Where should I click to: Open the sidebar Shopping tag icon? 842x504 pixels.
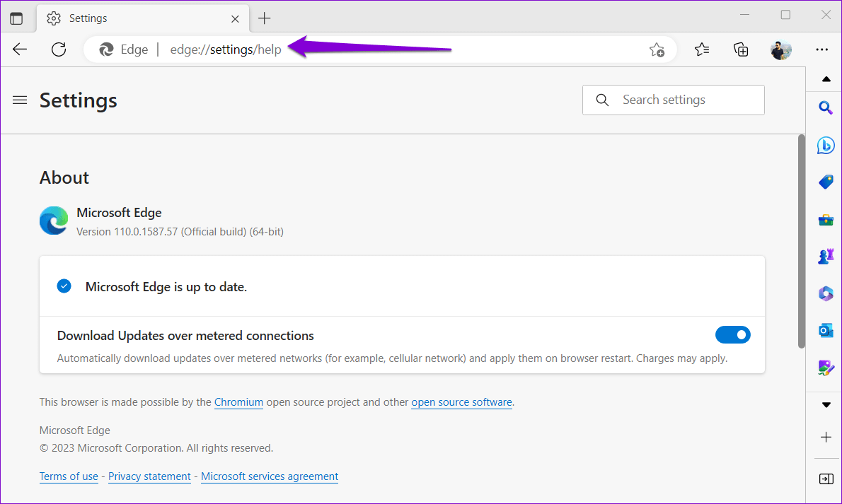tap(826, 182)
